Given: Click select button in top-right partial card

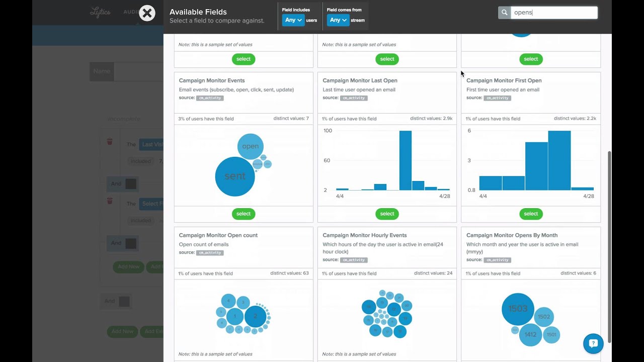Looking at the screenshot, I should pyautogui.click(x=531, y=59).
